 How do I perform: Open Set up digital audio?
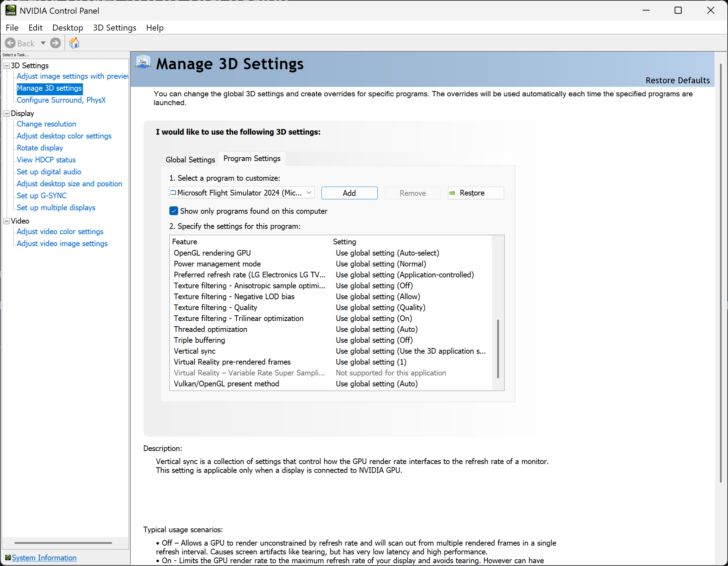tap(49, 172)
